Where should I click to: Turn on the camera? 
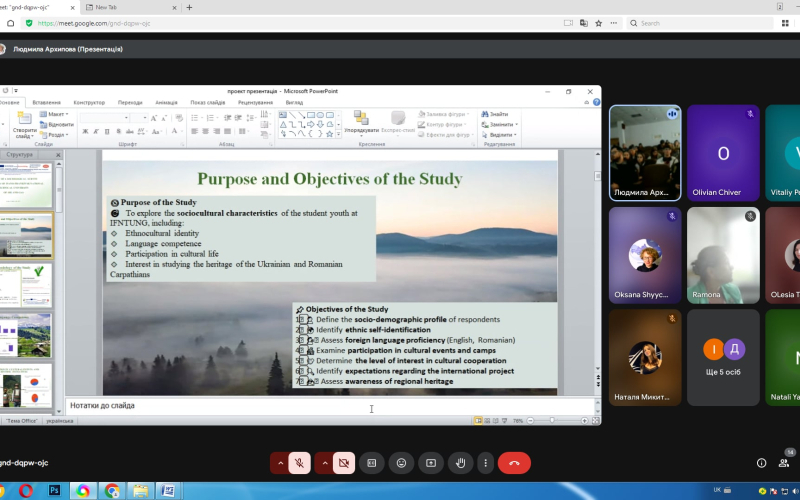point(344,463)
